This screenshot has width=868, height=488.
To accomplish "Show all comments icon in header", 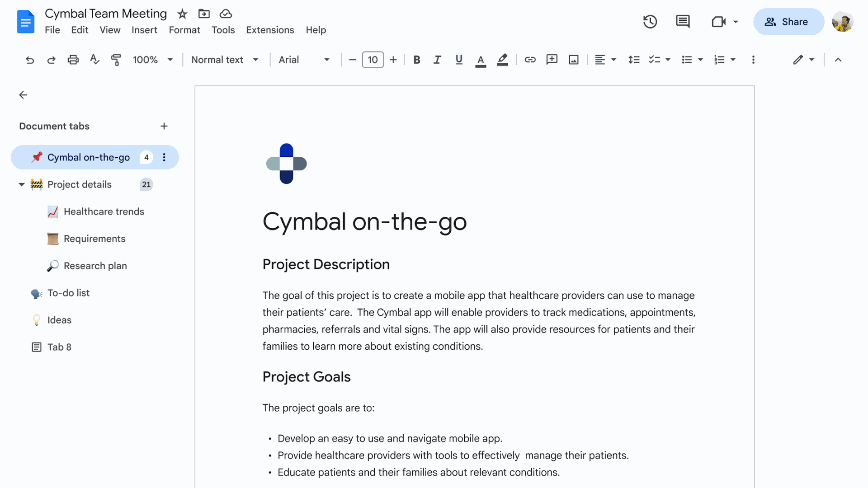I will (683, 22).
